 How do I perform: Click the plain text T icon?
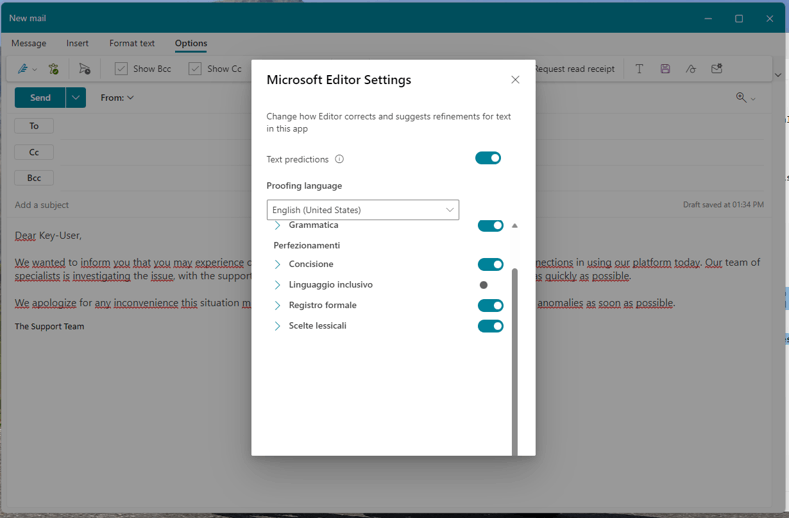639,69
